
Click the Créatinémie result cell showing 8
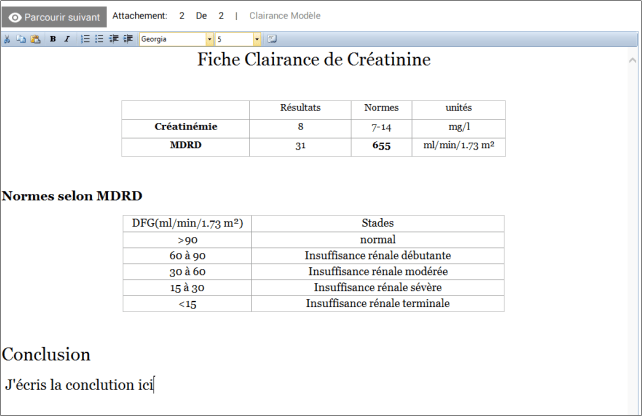point(300,127)
